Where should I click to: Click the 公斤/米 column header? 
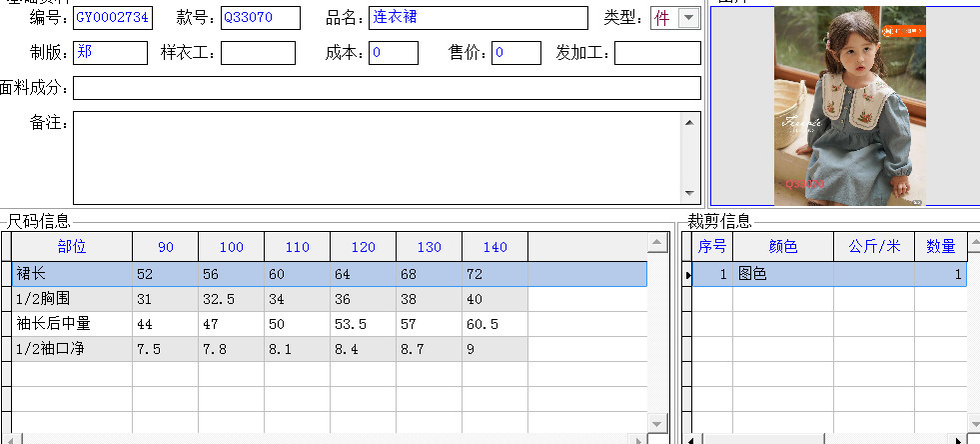pyautogui.click(x=874, y=246)
